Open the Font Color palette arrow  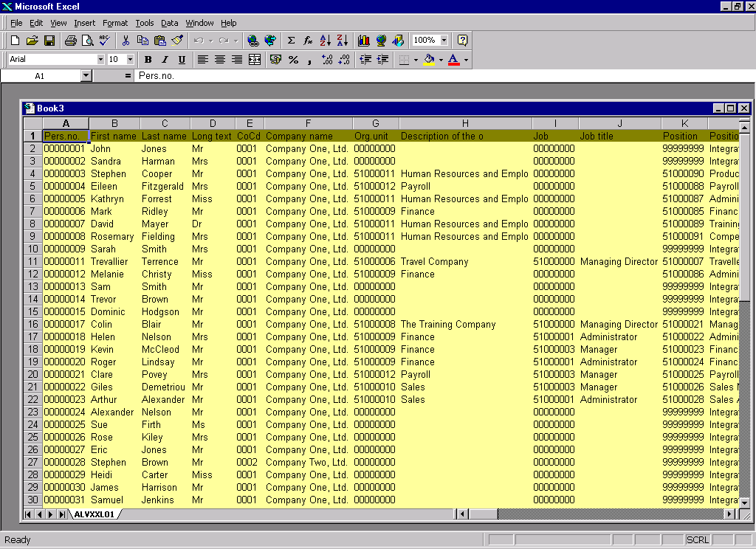click(x=466, y=60)
